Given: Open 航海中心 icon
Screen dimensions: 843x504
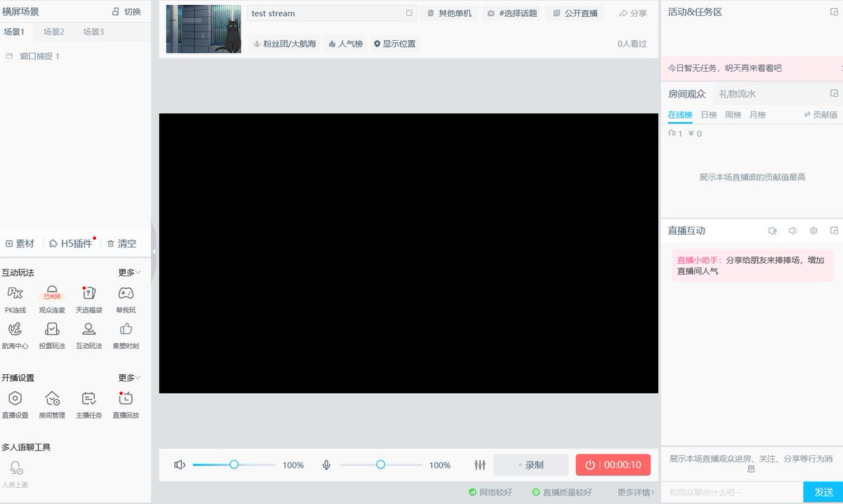Looking at the screenshot, I should coord(15,336).
